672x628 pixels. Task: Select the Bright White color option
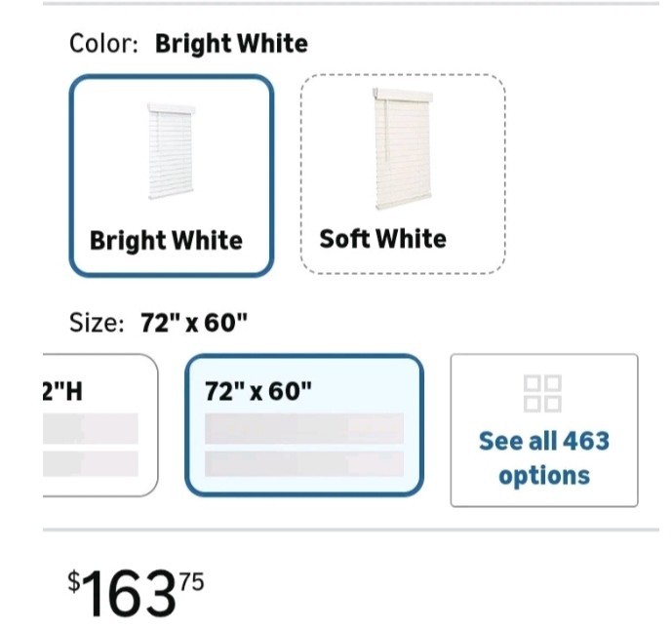tap(172, 176)
